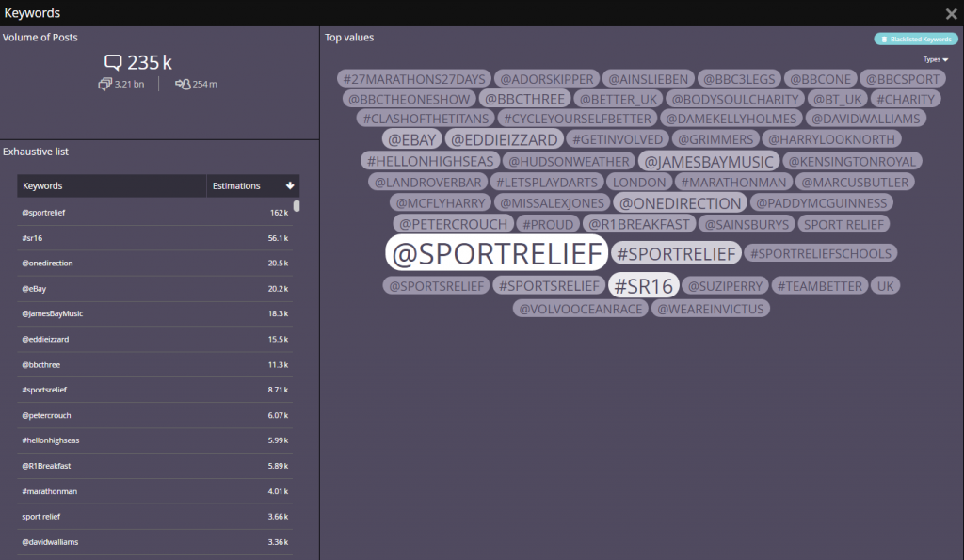The height and width of the screenshot is (560, 964).
Task: Click the @BETTER_UK tag
Action: pos(619,99)
